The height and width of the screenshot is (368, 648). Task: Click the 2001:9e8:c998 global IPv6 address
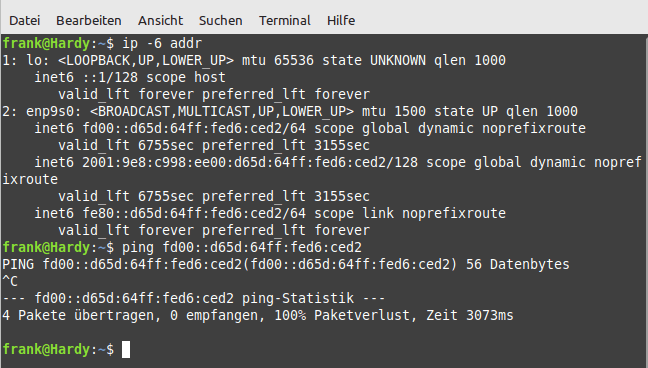click(250, 162)
